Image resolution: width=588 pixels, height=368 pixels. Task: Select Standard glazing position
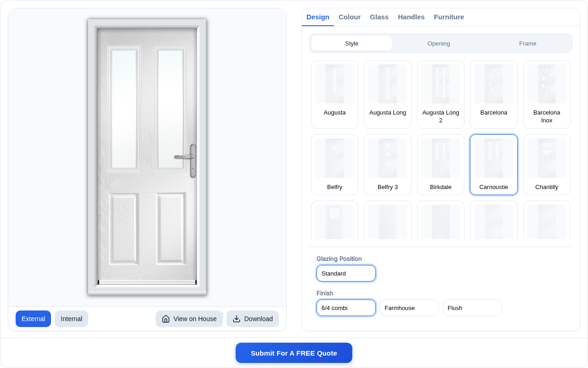coord(346,273)
